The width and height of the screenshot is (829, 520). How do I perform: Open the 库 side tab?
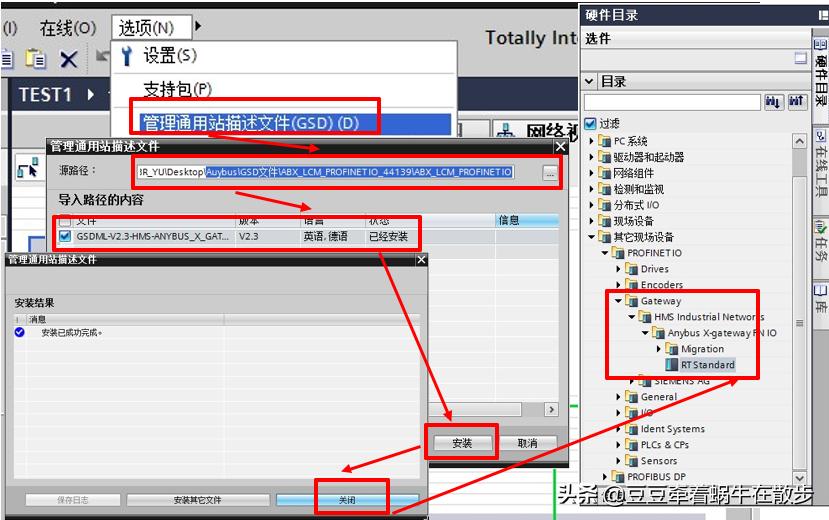[821, 299]
